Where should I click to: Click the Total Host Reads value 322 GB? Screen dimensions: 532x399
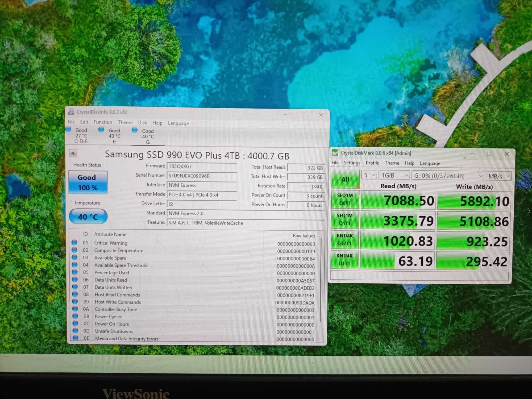(x=306, y=168)
